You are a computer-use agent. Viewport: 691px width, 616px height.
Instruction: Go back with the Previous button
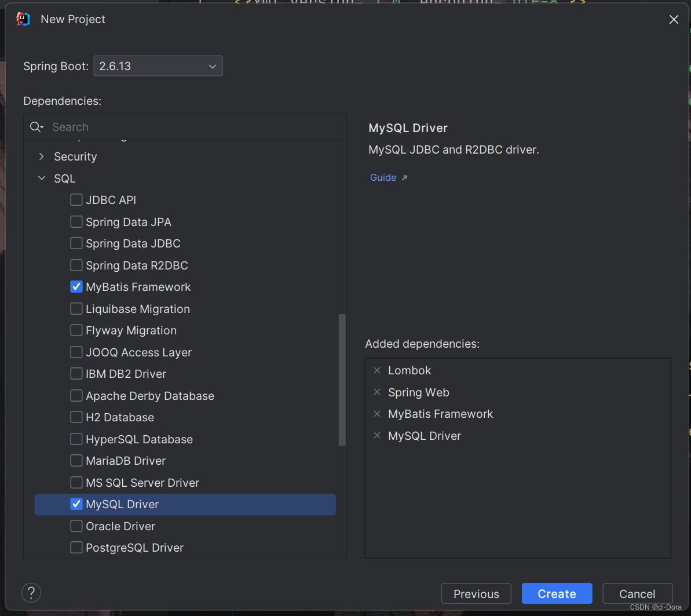[476, 593]
